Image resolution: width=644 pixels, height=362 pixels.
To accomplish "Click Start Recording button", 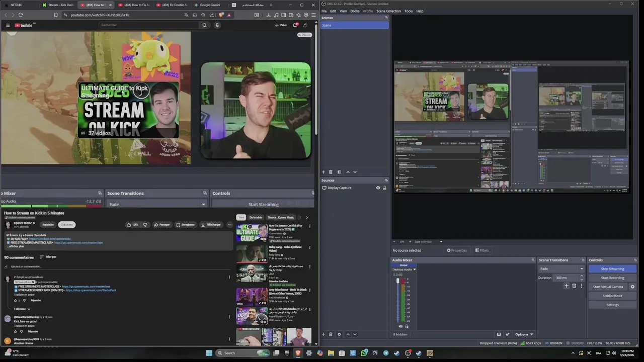I will (x=612, y=278).
